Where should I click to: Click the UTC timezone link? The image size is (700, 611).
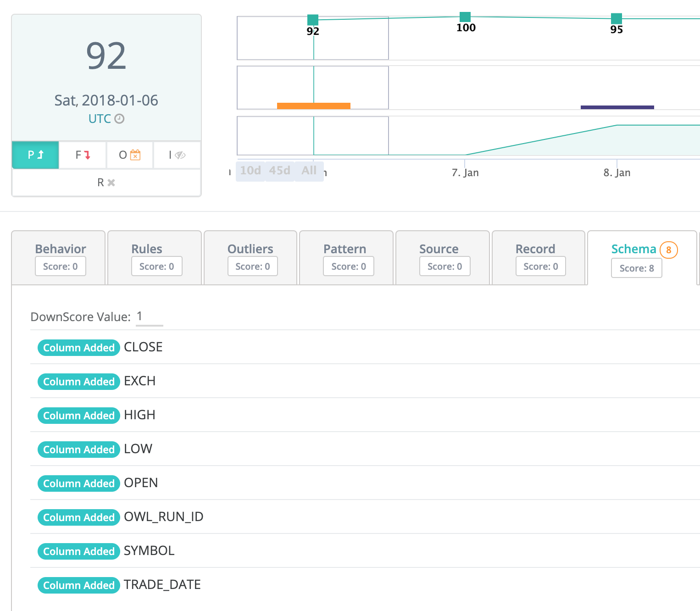click(100, 119)
